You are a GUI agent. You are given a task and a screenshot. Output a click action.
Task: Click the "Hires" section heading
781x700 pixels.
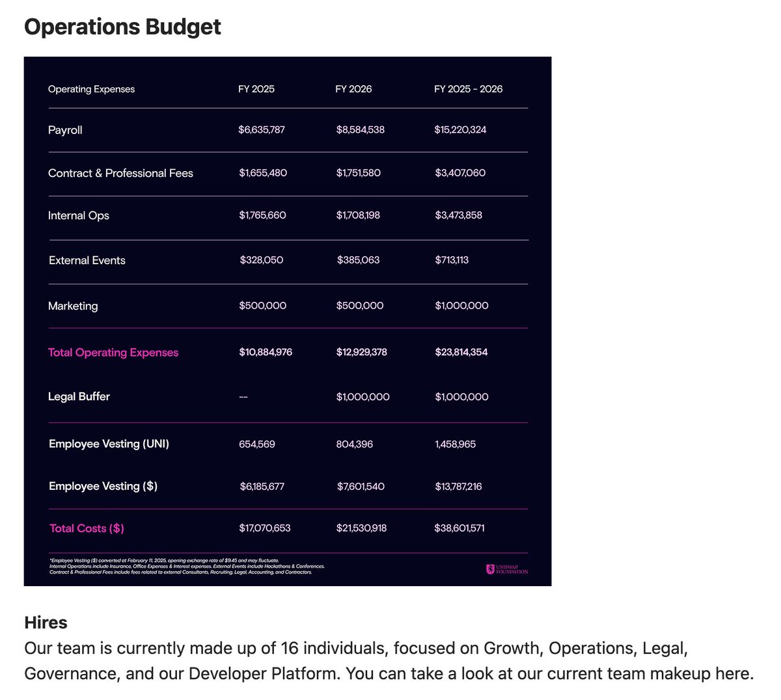point(45,623)
